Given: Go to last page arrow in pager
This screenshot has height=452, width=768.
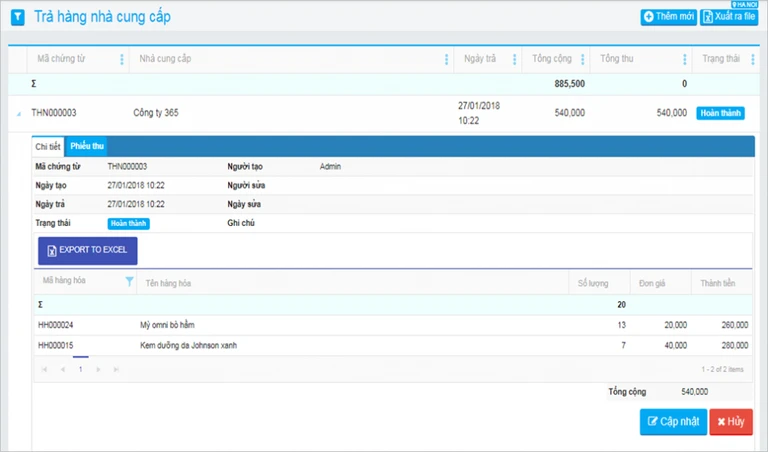Looking at the screenshot, I should [x=116, y=369].
